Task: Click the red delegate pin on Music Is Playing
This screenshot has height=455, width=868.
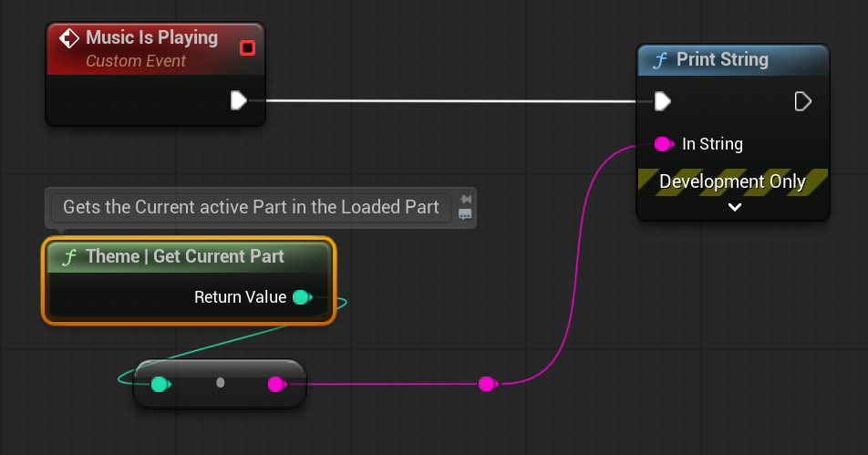Action: click(x=247, y=47)
